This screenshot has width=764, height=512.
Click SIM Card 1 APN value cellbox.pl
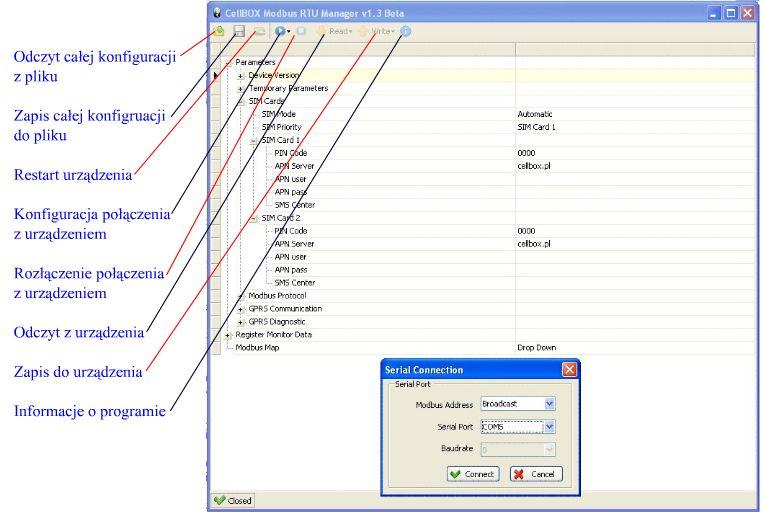pyautogui.click(x=534, y=166)
